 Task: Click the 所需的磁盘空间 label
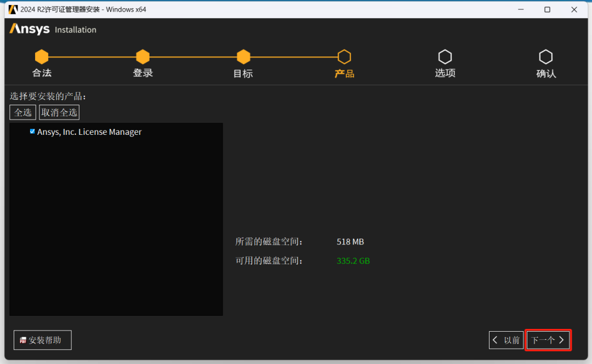[x=269, y=242]
